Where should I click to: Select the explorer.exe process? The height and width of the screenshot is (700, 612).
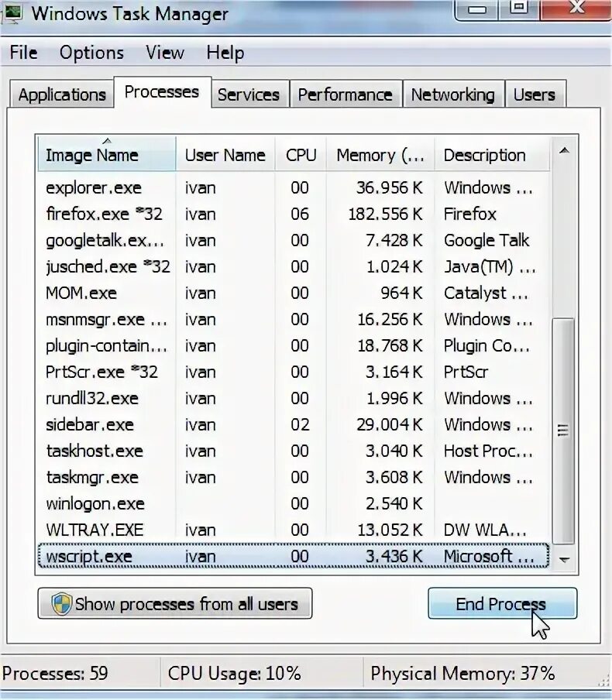pyautogui.click(x=294, y=187)
